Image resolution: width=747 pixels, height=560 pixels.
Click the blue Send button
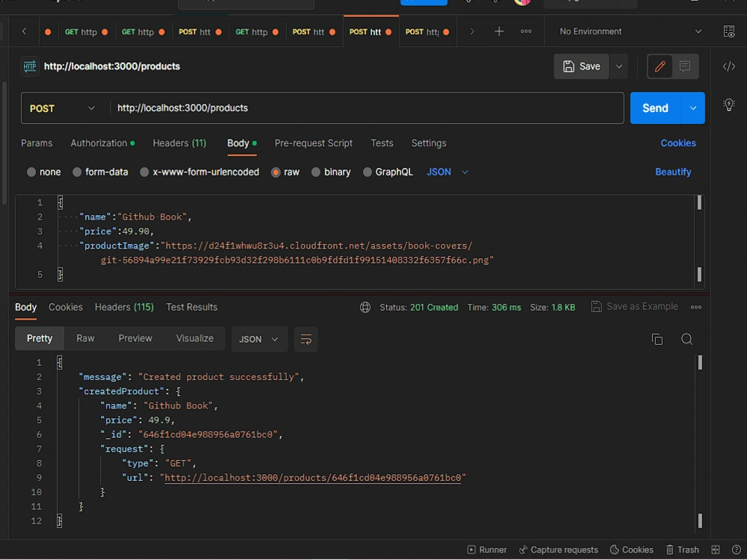point(656,108)
